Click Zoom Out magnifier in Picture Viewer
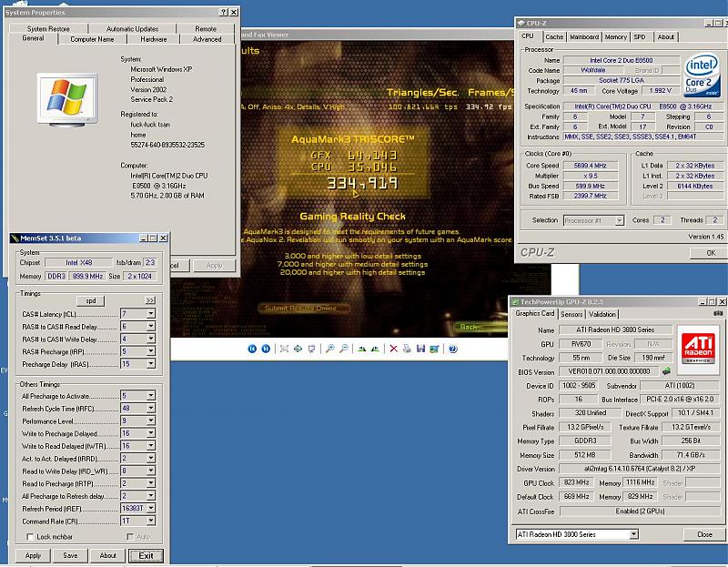This screenshot has width=728, height=567. [344, 349]
